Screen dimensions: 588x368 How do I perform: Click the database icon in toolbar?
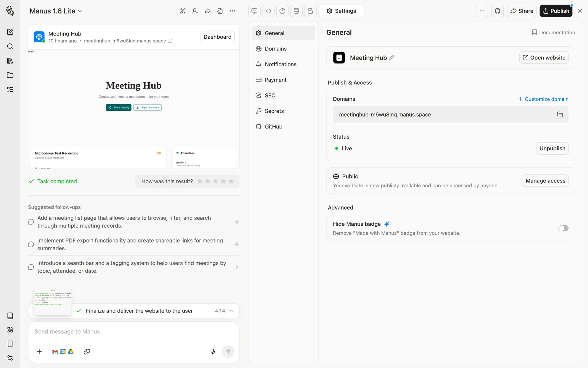tap(296, 11)
